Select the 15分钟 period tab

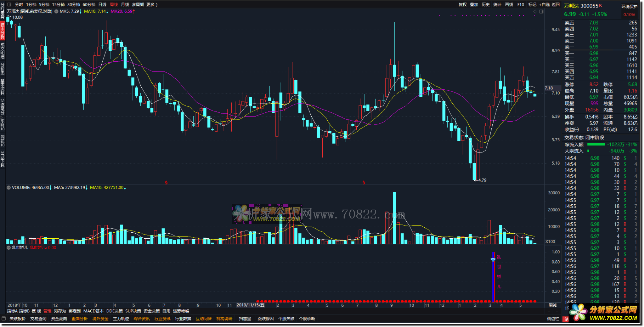[x=58, y=5]
